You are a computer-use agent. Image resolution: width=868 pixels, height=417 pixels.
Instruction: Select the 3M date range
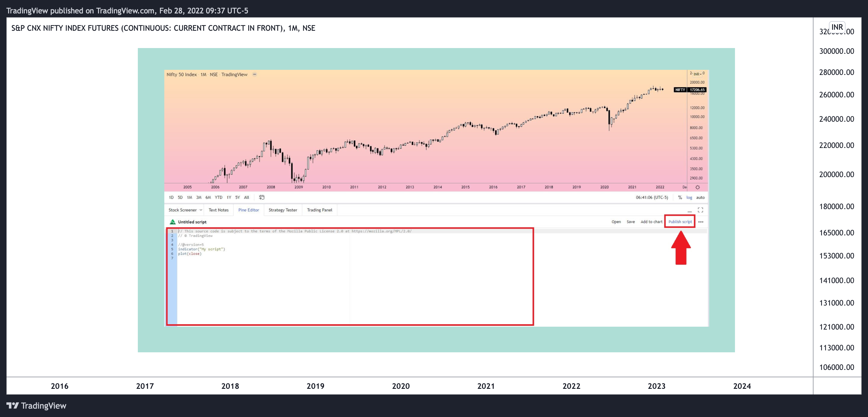[199, 198]
